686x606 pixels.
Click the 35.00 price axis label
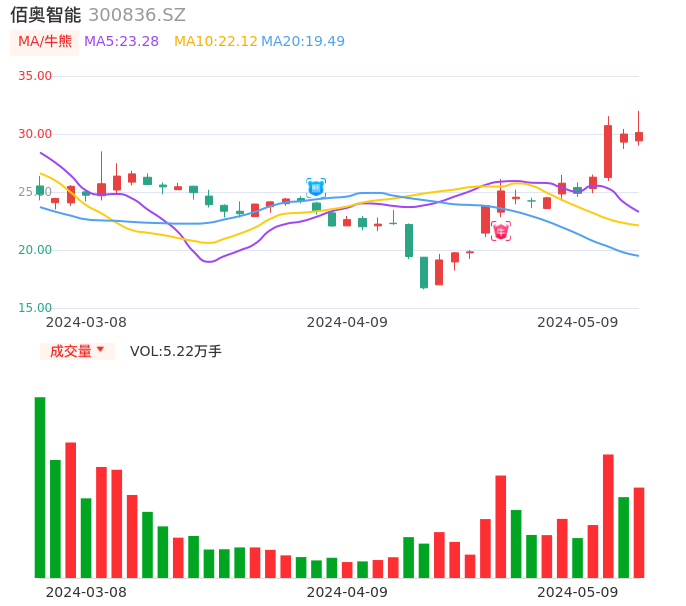pyautogui.click(x=35, y=76)
